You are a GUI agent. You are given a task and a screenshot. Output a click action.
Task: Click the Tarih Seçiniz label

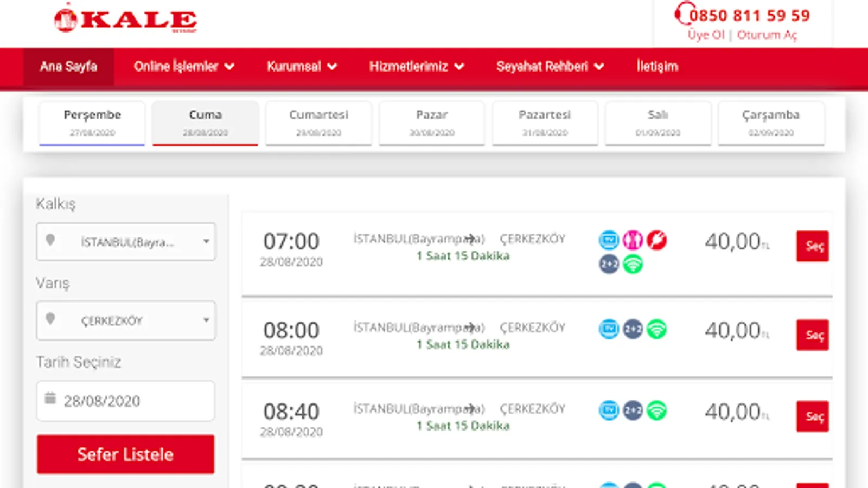coord(79,362)
